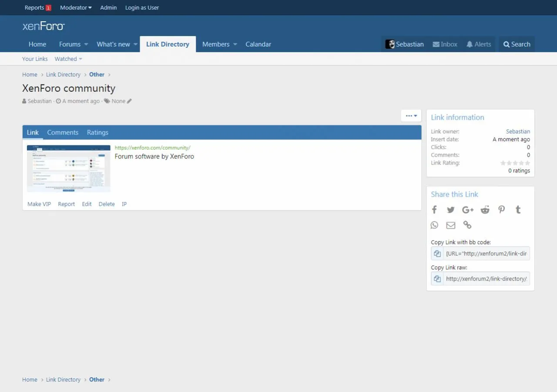Copy the BB code link to clipboard
The image size is (557, 392).
click(x=437, y=254)
